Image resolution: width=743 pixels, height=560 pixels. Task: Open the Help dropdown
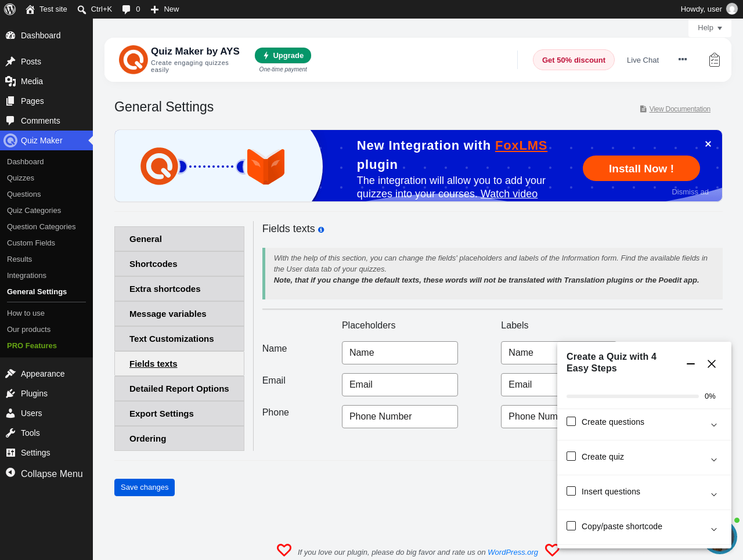click(x=710, y=28)
